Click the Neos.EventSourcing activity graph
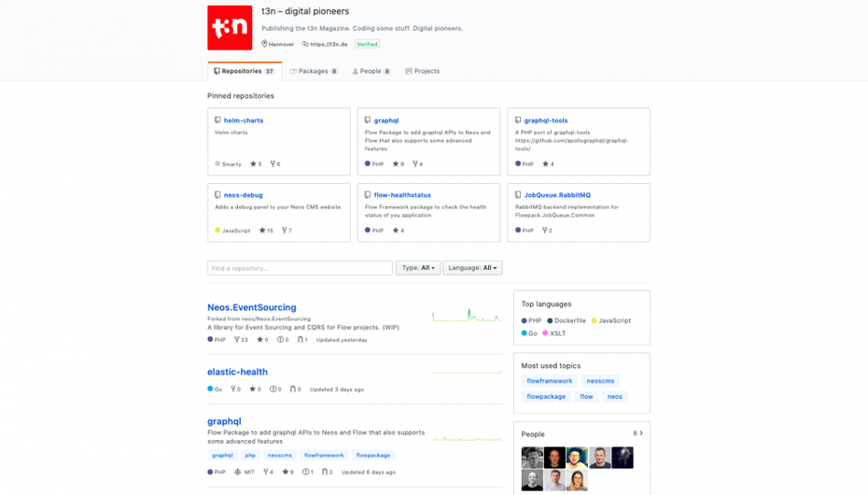The image size is (868, 495). click(467, 316)
